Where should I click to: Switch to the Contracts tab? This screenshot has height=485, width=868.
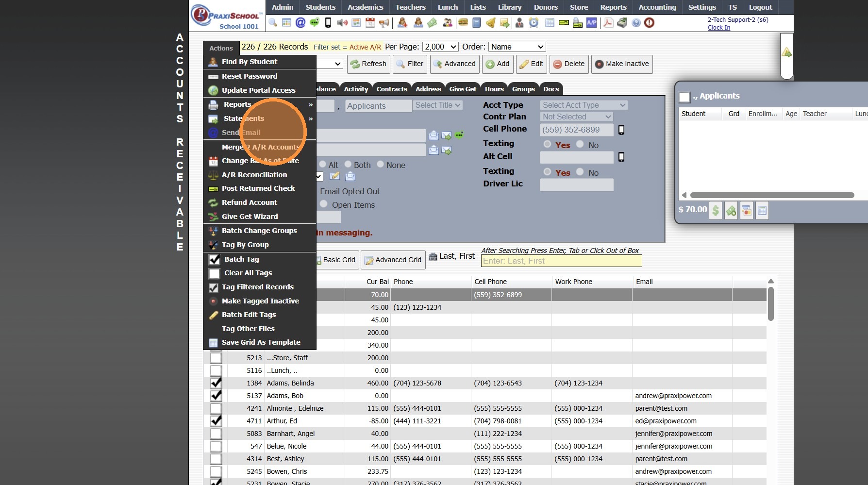[x=391, y=89]
